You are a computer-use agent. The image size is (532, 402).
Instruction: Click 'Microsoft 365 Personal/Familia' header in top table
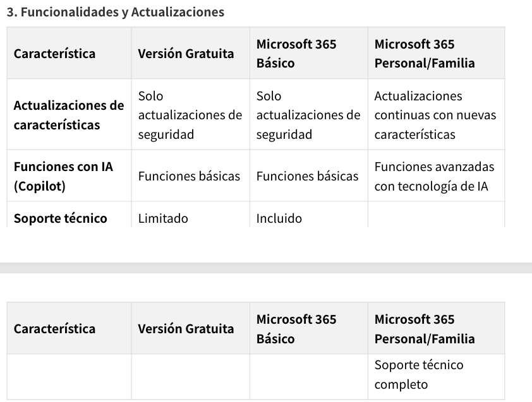(425, 54)
